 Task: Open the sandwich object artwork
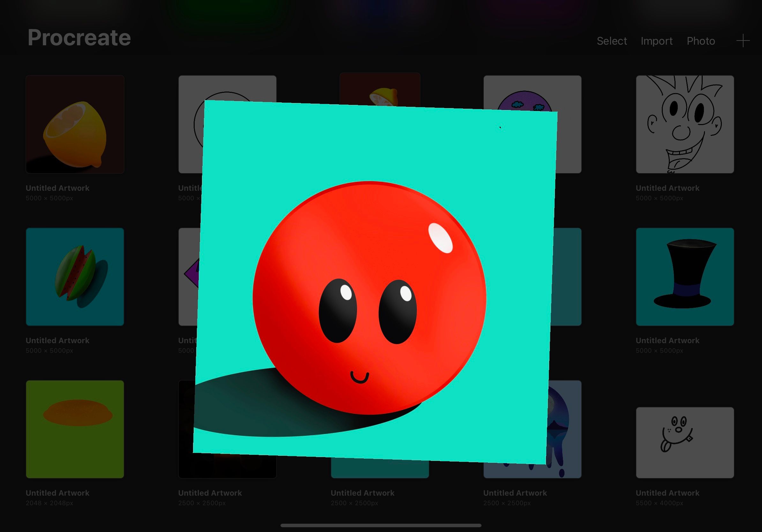[75, 276]
